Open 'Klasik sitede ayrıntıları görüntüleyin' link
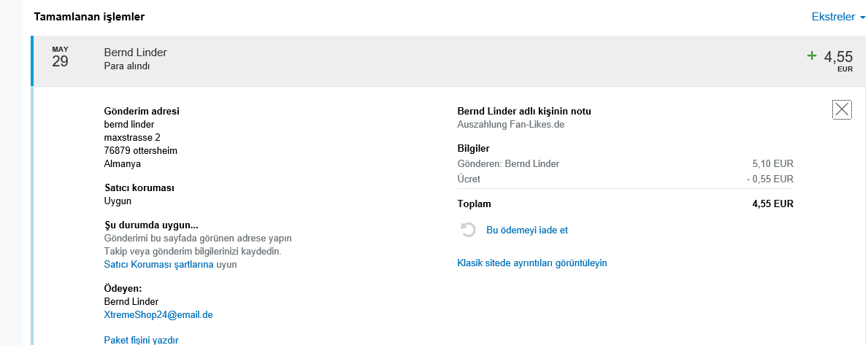868x345 pixels. click(x=531, y=263)
